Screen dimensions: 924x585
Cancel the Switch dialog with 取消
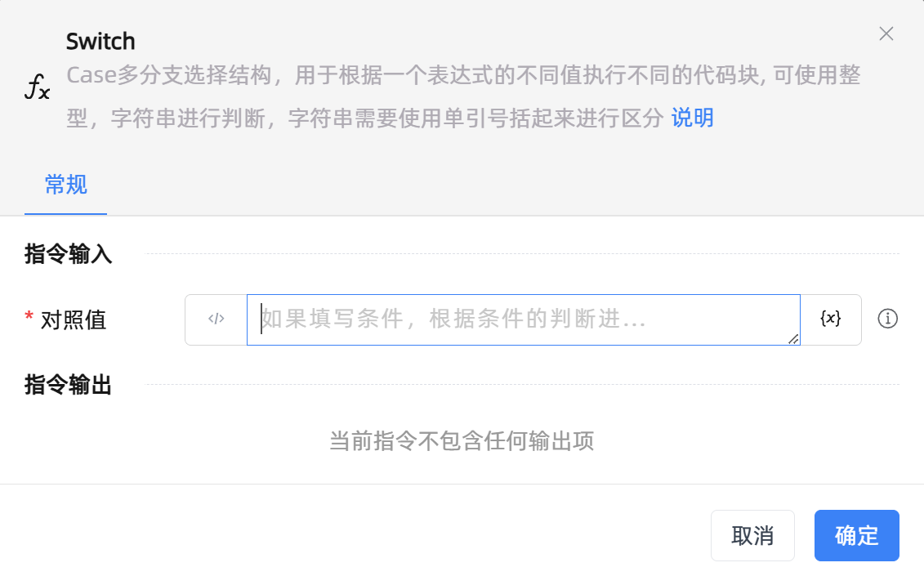click(x=752, y=535)
